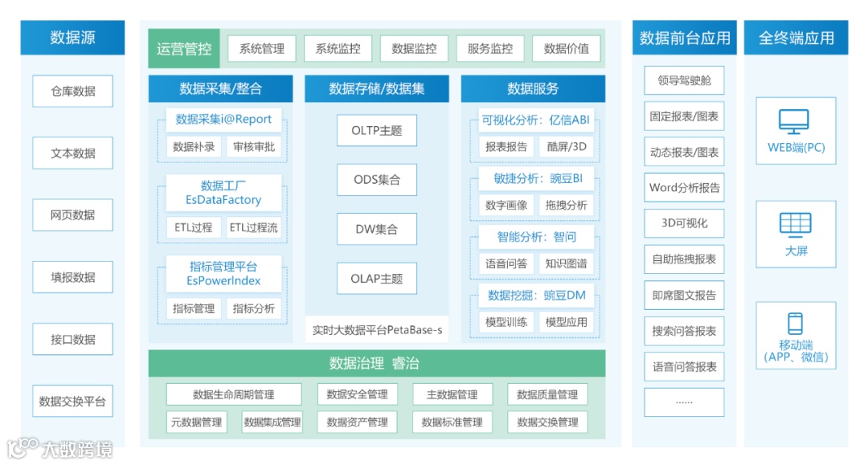This screenshot has height=465, width=868.
Task: Click the 敏捷分析: 豌豆BI title
Action: [538, 178]
